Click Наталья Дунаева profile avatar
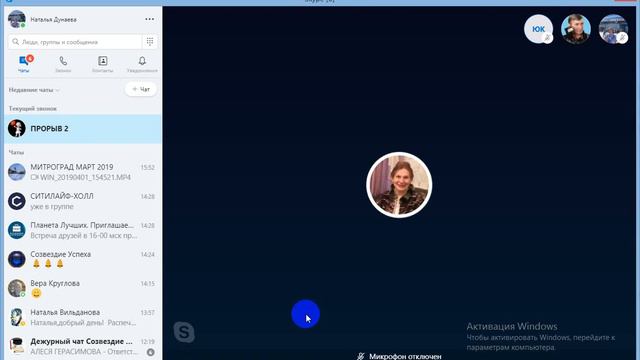The height and width of the screenshot is (360, 640). [x=17, y=19]
